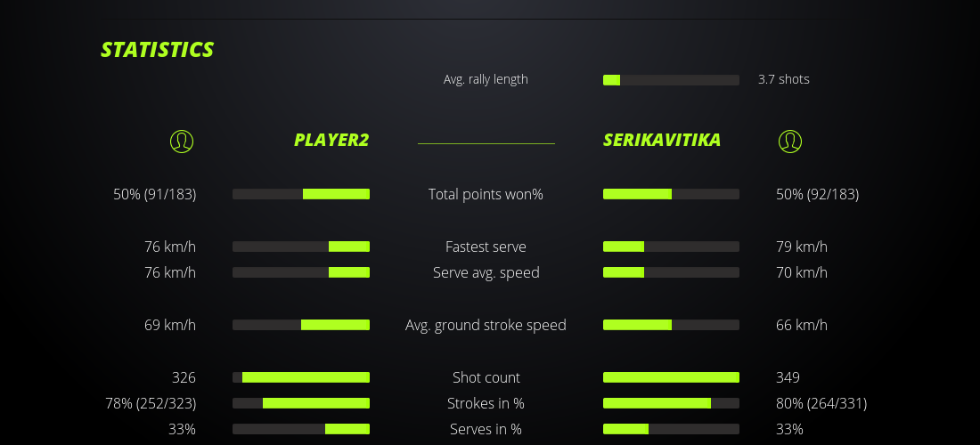Click SERIKAVITIKA's profile avatar icon
Image resolution: width=980 pixels, height=445 pixels.
[x=790, y=141]
